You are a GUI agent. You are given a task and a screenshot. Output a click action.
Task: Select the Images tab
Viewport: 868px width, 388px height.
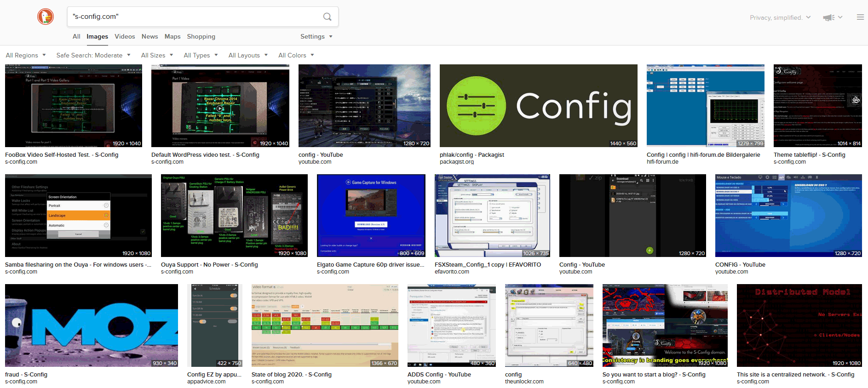98,36
